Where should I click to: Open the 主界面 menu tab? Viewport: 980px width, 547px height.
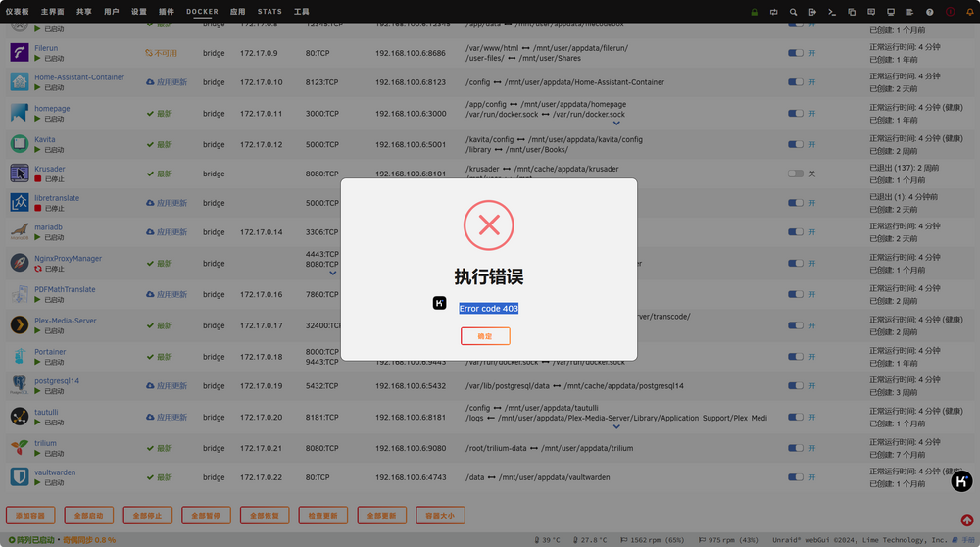[x=53, y=11]
